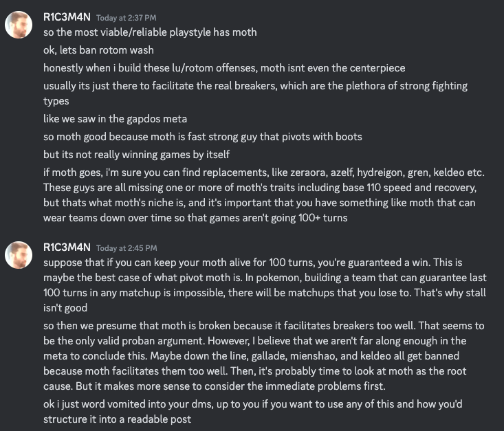Click the 'Today at 2:37 PM' timestamp
The height and width of the screenshot is (431, 504).
tap(127, 18)
